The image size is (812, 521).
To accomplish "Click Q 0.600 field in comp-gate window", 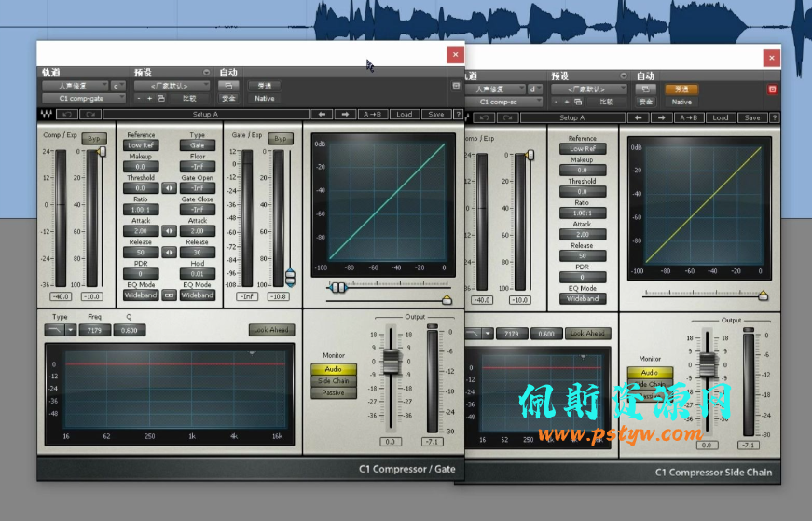I will coord(129,331).
